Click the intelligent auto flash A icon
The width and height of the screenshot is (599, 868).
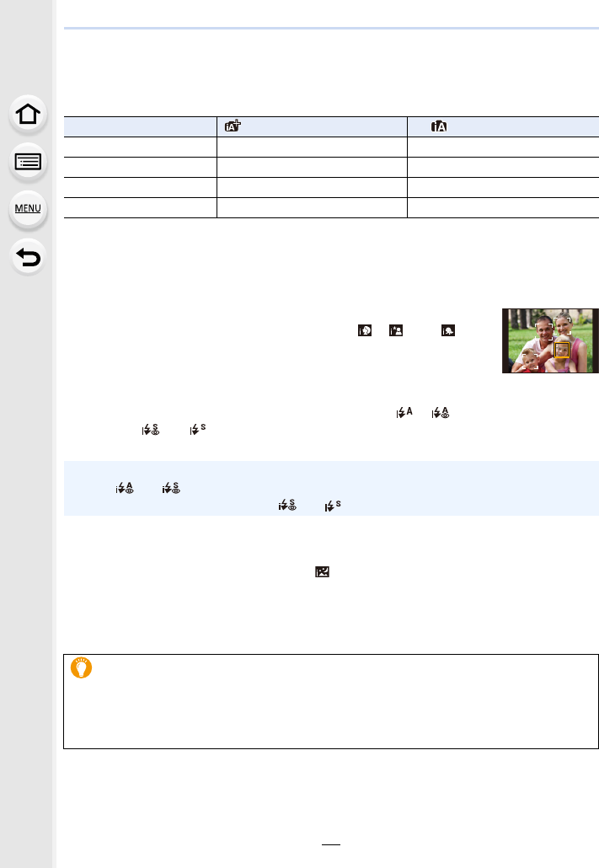click(x=404, y=412)
